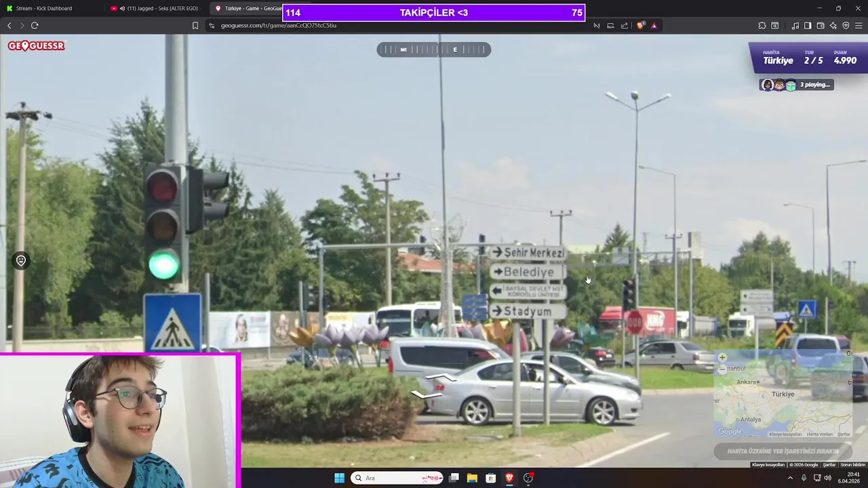Screen dimensions: 868x488
Task: Click the © 2026 Google attribution text
Action: 804,465
